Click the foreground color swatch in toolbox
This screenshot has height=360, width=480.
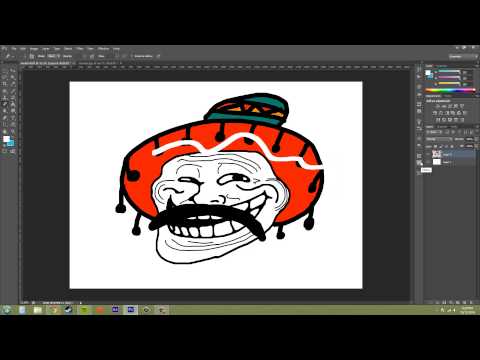[6, 139]
